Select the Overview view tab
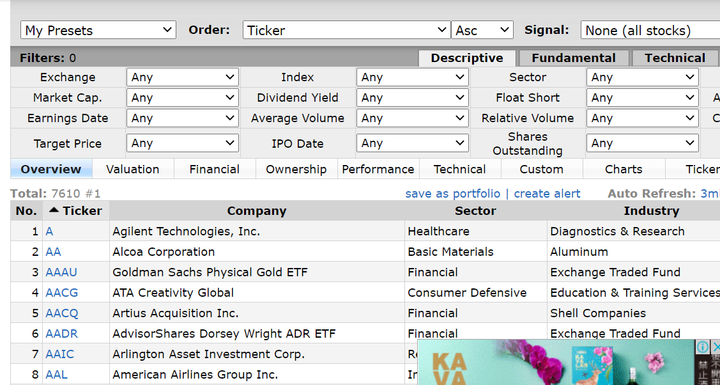The height and width of the screenshot is (385, 720). (51, 169)
